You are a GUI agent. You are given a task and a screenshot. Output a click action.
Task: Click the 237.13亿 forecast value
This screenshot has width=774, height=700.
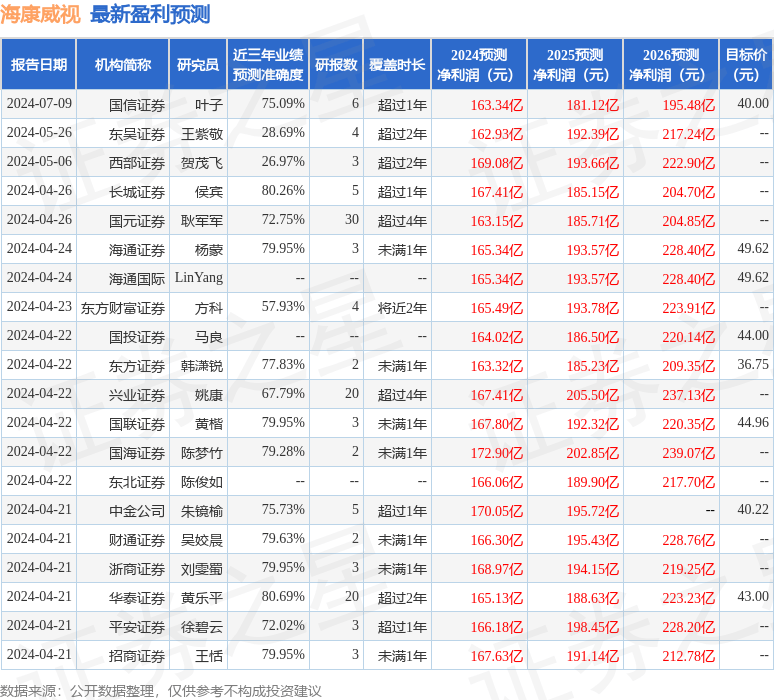click(689, 395)
